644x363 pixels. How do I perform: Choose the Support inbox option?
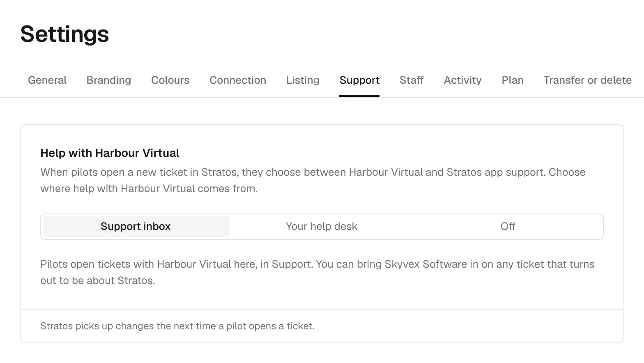pyautogui.click(x=136, y=227)
